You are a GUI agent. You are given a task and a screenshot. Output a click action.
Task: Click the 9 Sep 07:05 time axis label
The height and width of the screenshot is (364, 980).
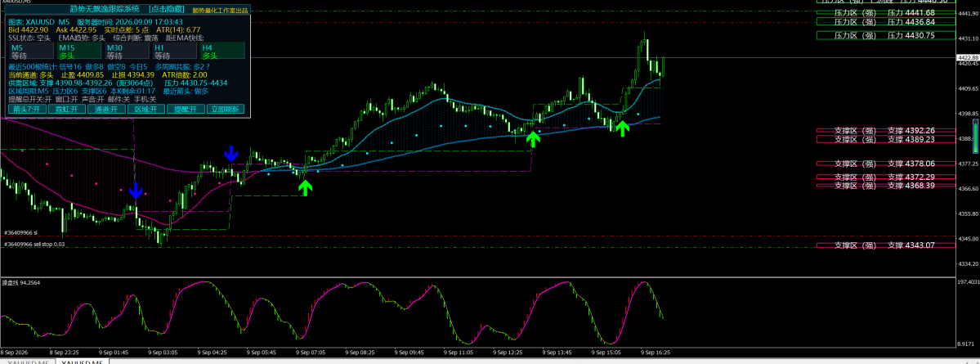311,352
